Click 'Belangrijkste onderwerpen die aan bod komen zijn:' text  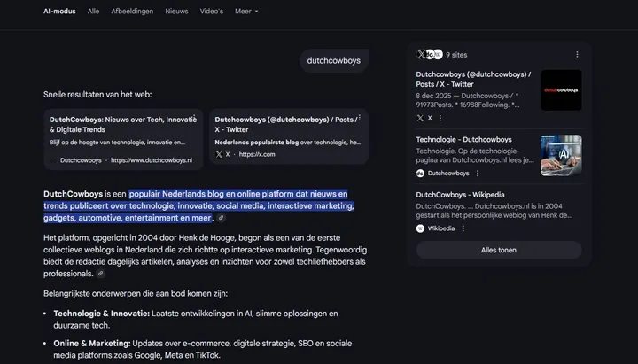point(136,294)
